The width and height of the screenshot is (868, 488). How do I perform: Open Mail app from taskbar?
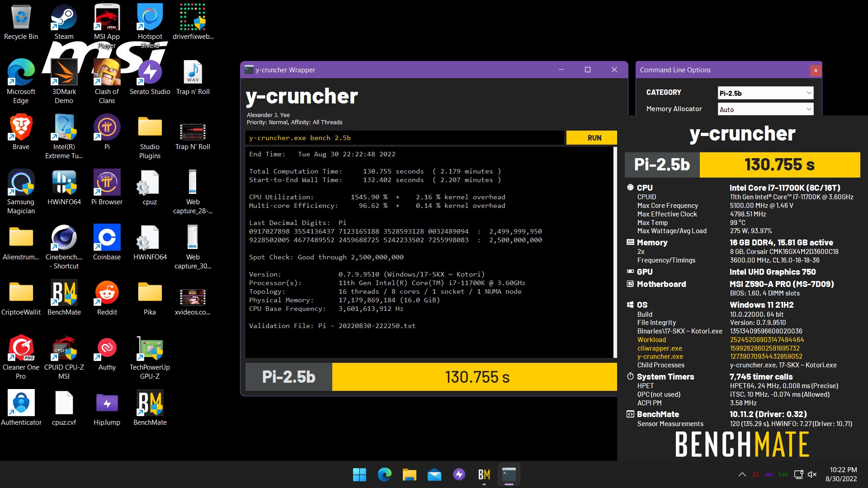pos(434,474)
